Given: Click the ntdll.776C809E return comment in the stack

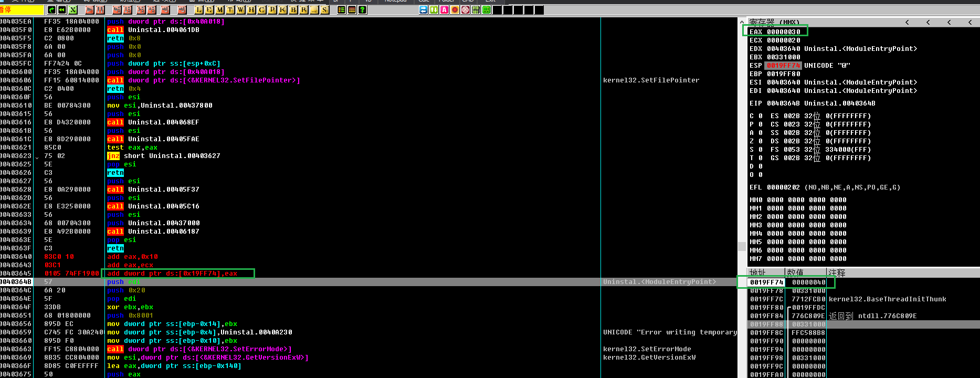Looking at the screenshot, I should (x=873, y=316).
